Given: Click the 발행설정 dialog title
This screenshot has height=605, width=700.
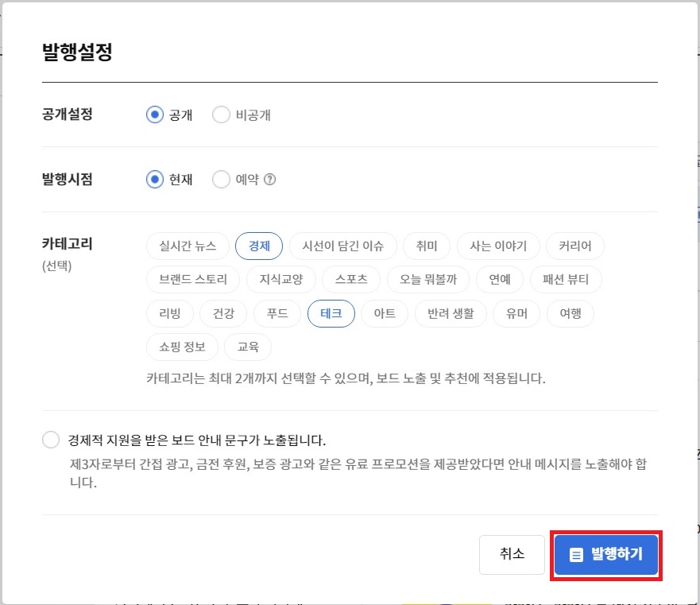Looking at the screenshot, I should [x=77, y=52].
